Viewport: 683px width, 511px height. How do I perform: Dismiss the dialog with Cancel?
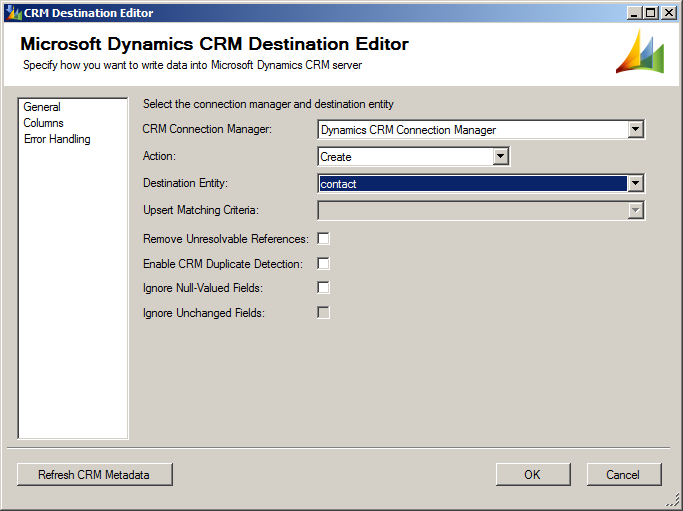624,474
